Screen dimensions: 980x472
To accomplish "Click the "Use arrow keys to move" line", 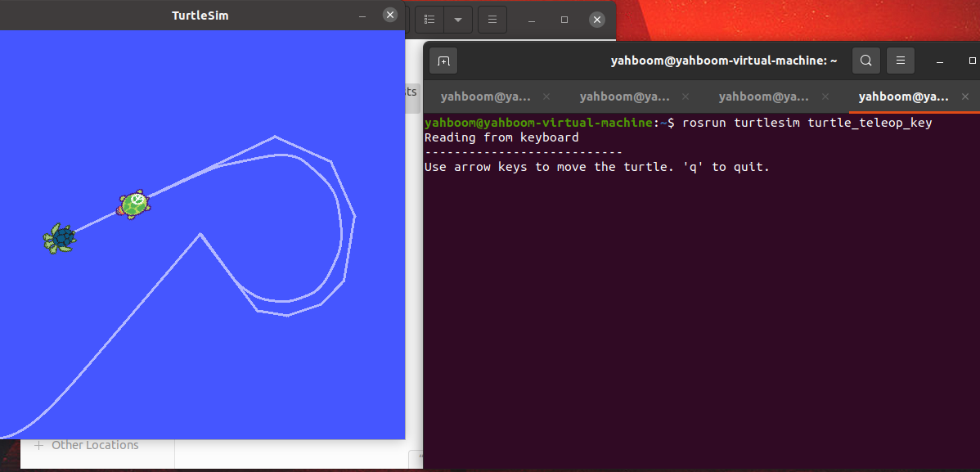I will click(x=597, y=168).
